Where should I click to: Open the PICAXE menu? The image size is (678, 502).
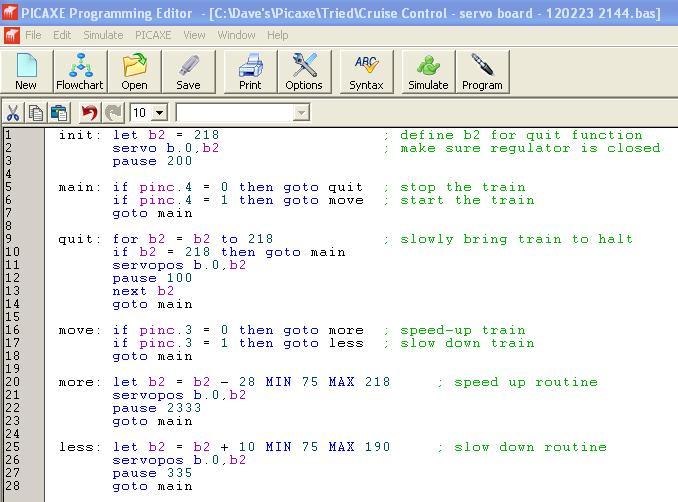click(153, 35)
